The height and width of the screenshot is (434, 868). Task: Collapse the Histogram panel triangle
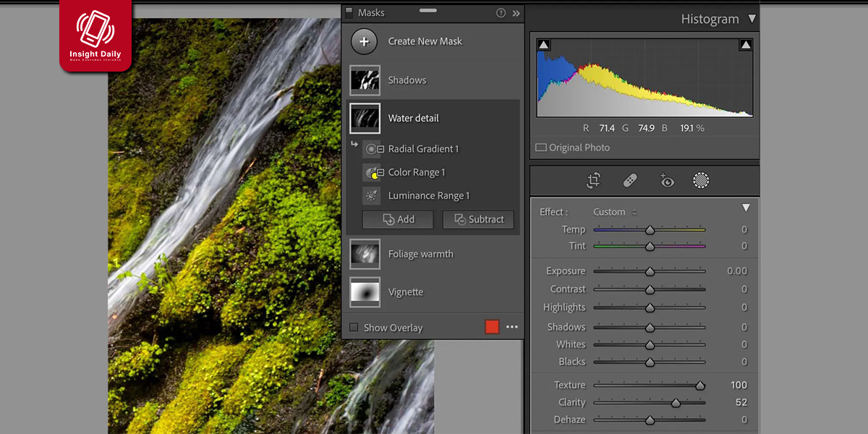752,19
